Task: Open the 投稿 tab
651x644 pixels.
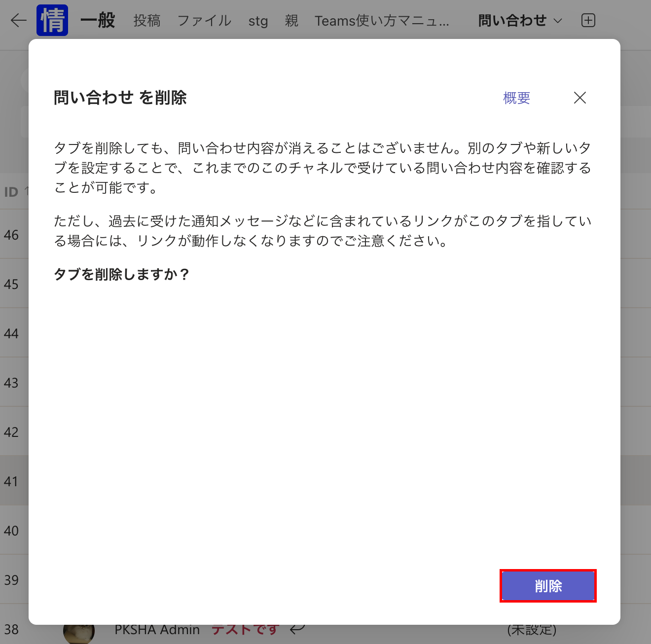Action: point(147,21)
